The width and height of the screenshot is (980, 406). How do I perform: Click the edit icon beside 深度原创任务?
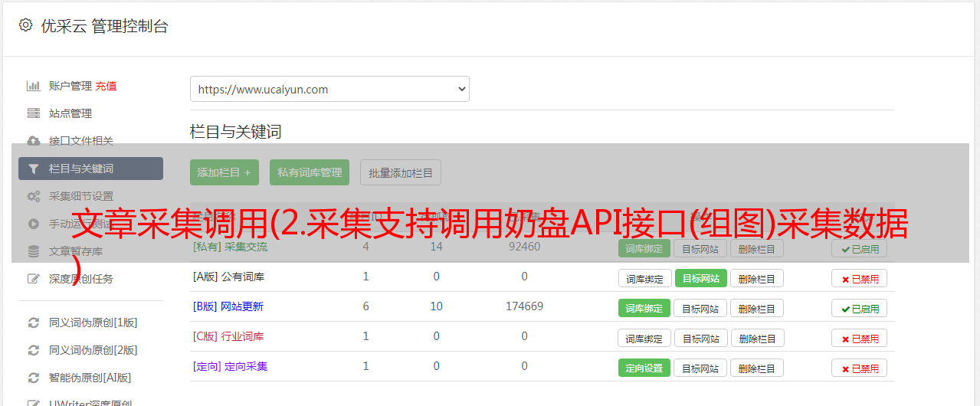click(33, 279)
